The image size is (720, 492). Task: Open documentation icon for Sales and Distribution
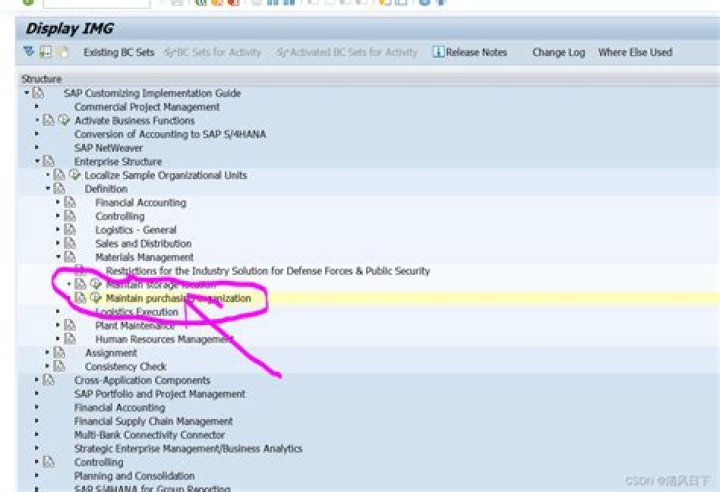click(x=69, y=243)
